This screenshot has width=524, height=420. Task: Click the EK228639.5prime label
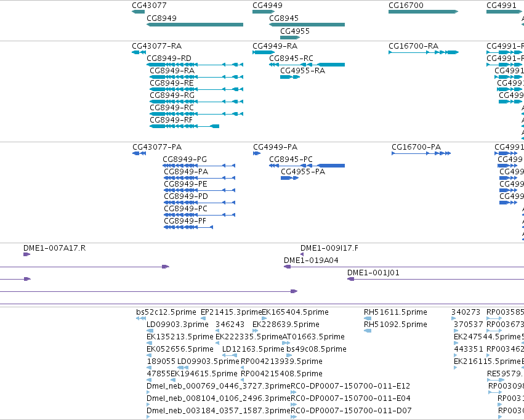(286, 325)
